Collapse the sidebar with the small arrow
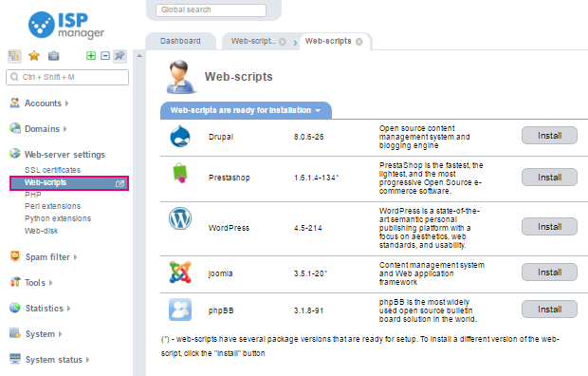 pyautogui.click(x=139, y=56)
